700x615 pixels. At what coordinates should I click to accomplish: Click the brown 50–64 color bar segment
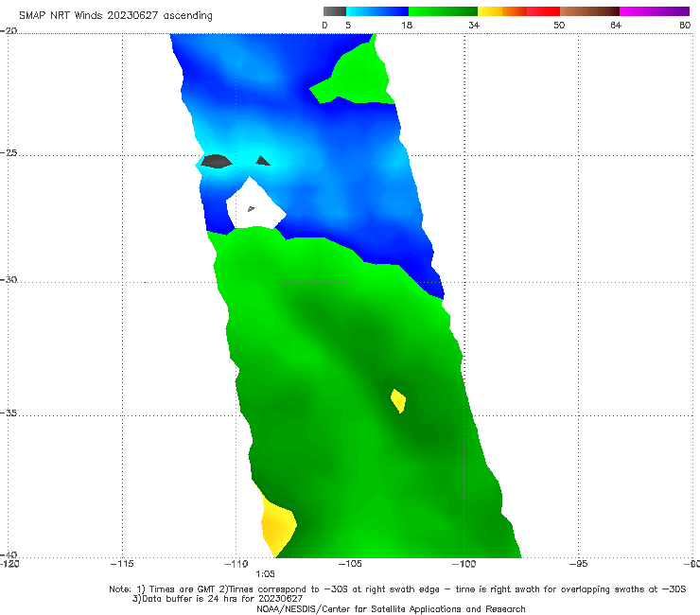589,11
